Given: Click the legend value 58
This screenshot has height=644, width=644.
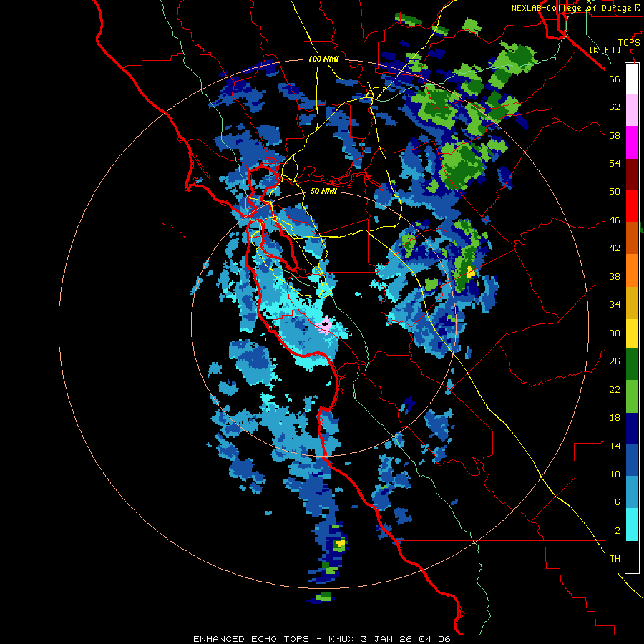Looking at the screenshot, I should click(x=615, y=135).
